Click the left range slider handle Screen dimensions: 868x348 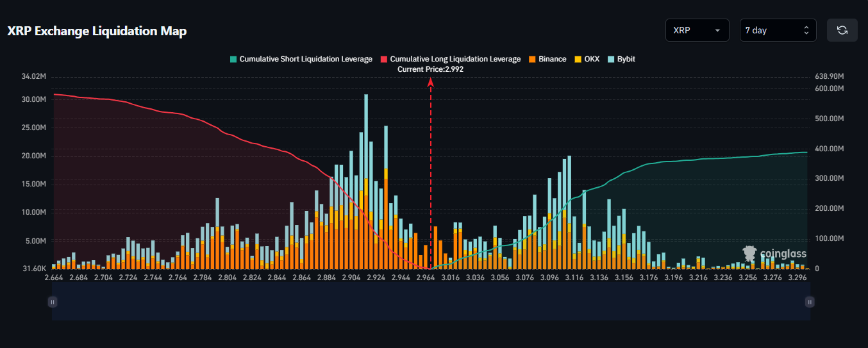pyautogui.click(x=53, y=301)
